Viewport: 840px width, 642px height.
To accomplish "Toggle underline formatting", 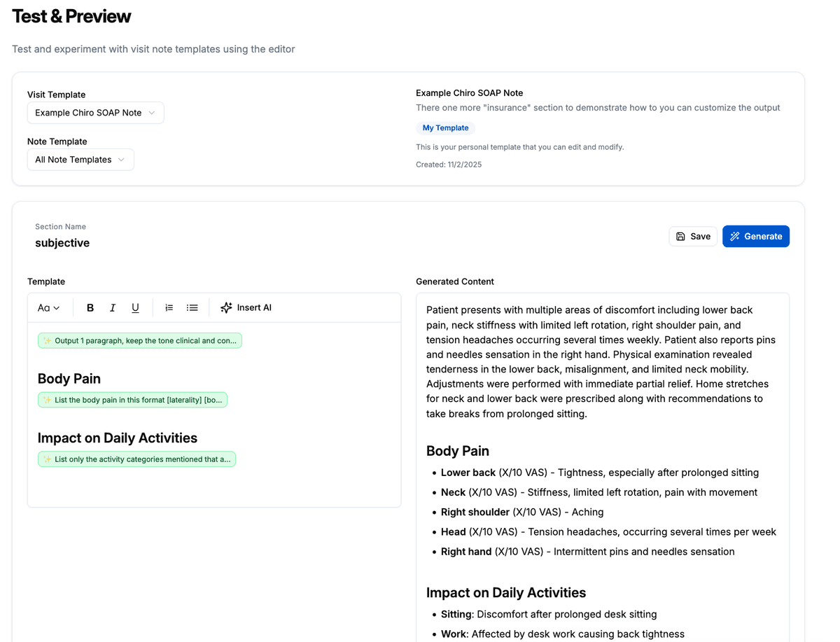I will [x=135, y=307].
